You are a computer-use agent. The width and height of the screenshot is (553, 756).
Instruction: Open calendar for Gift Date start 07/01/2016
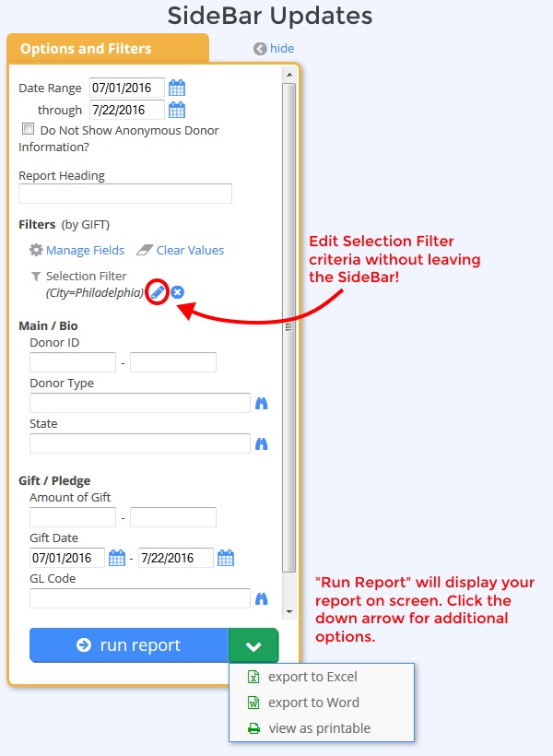[x=117, y=558]
